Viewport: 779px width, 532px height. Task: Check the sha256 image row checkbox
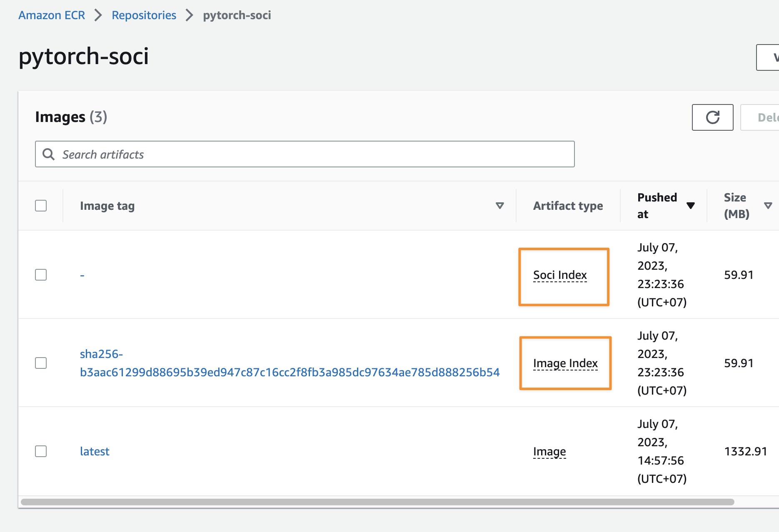tap(41, 363)
